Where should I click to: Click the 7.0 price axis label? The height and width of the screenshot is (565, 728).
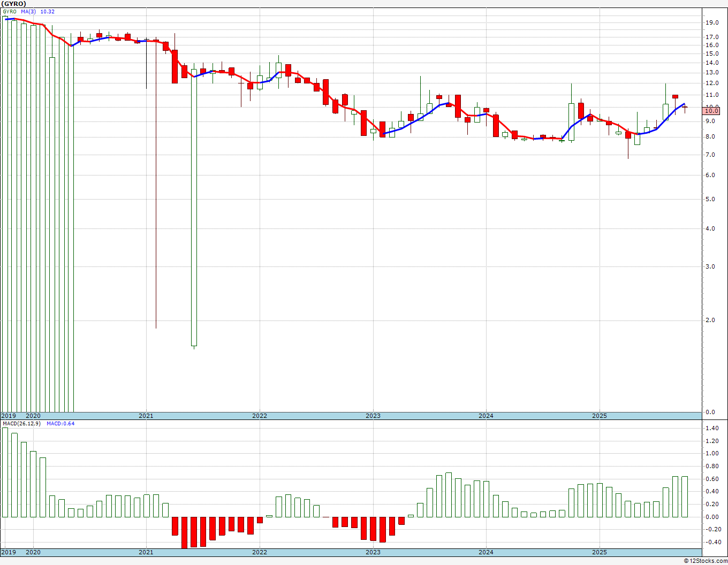point(710,155)
